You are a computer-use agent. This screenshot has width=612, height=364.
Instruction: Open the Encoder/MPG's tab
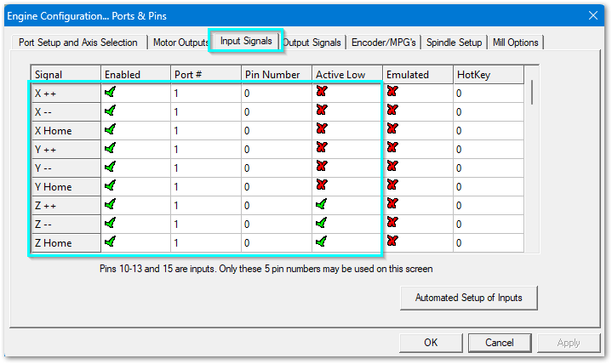(384, 43)
